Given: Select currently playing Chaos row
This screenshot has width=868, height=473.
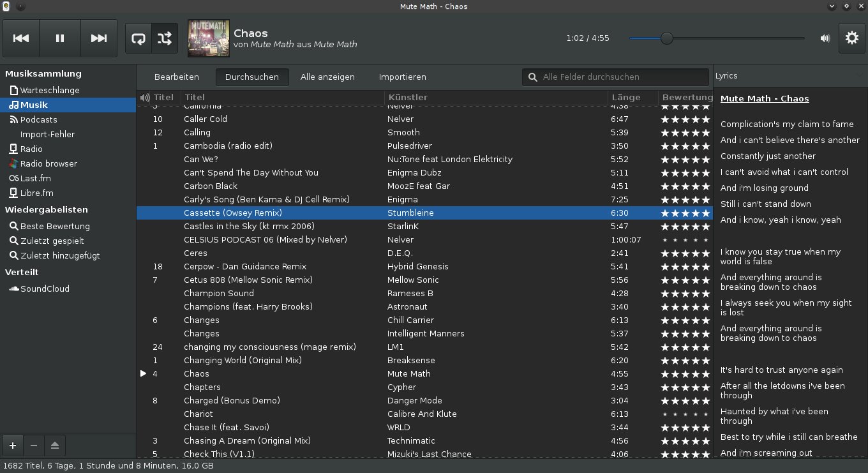Looking at the screenshot, I should tap(424, 374).
